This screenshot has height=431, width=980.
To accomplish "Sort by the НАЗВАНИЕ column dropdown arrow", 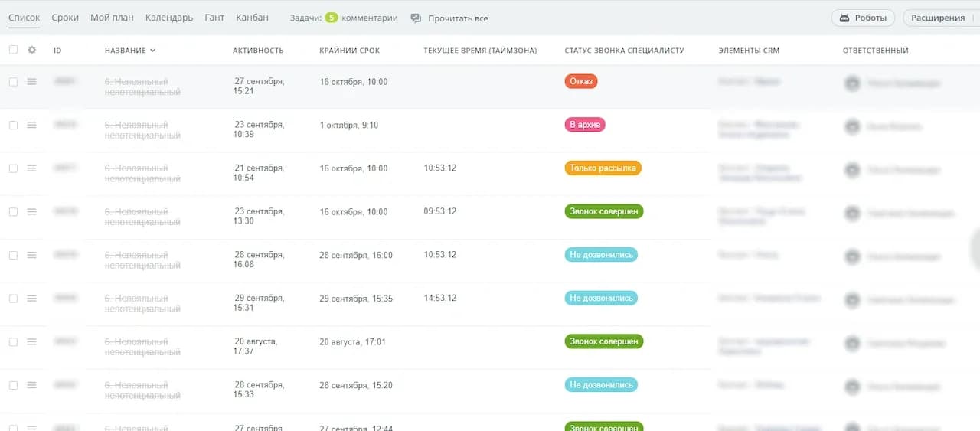I will pos(153,51).
